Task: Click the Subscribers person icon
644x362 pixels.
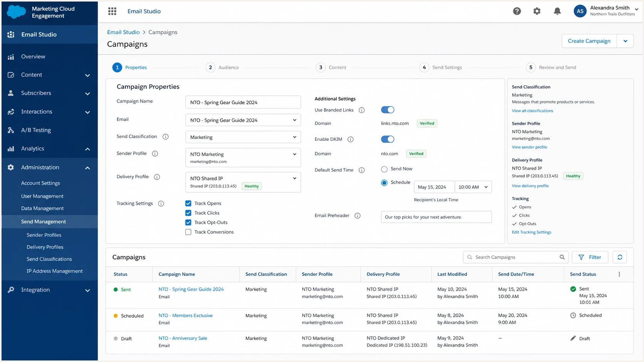Action: 11,93
